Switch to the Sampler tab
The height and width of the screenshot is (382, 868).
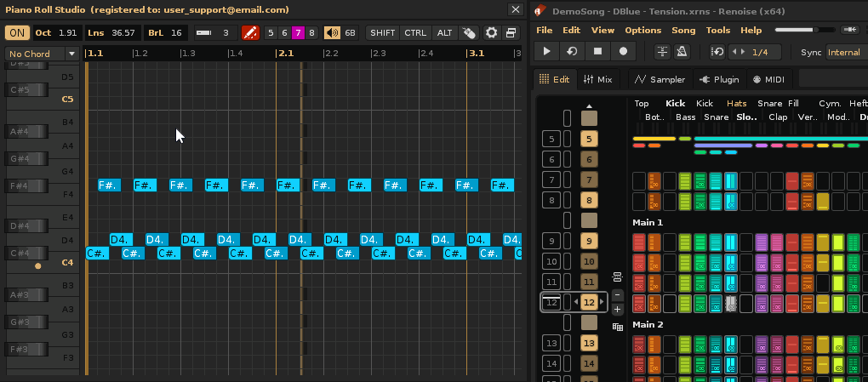660,79
